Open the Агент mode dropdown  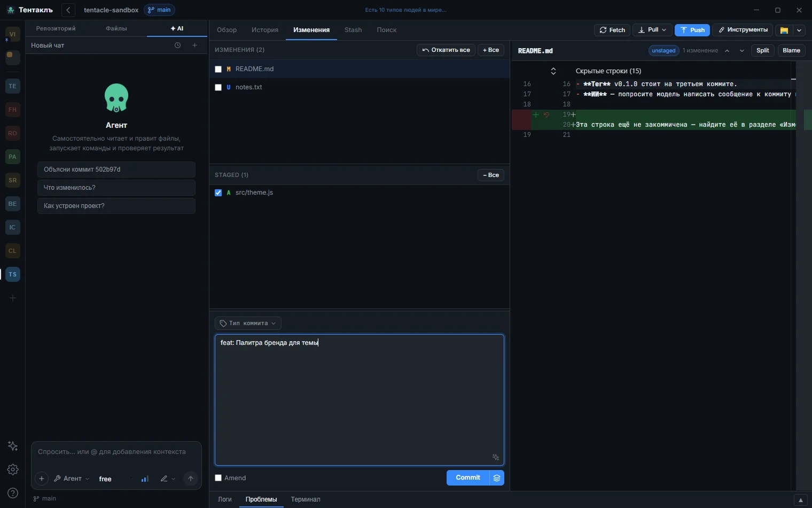[x=72, y=479]
